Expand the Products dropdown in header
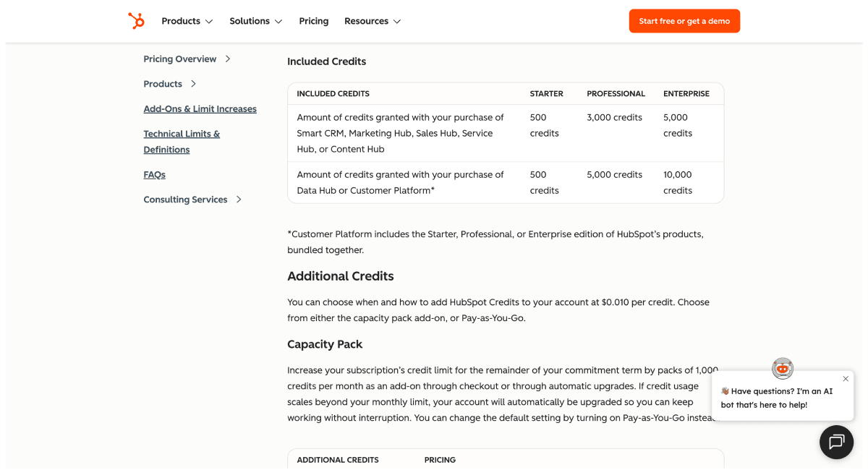This screenshot has height=470, width=868. click(187, 21)
